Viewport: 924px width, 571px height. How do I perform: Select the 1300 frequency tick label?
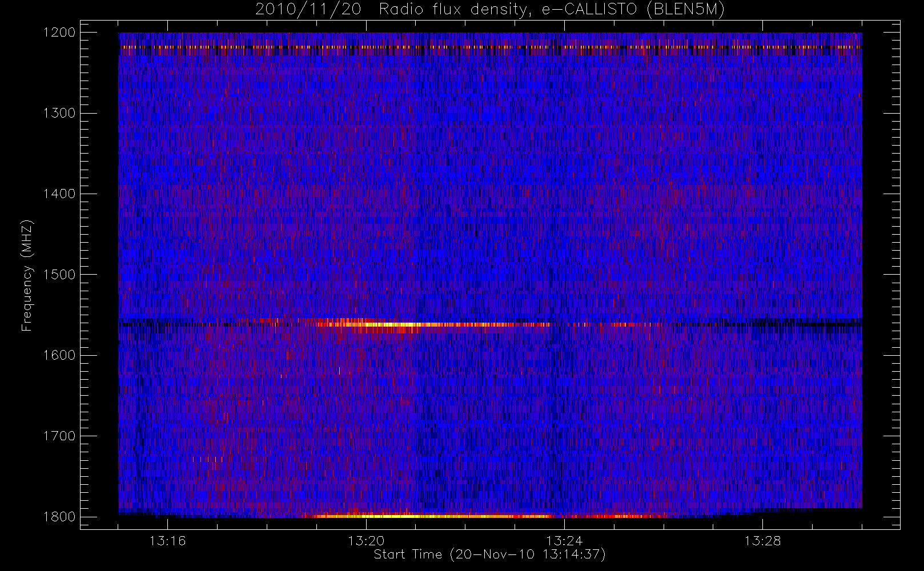tap(59, 113)
